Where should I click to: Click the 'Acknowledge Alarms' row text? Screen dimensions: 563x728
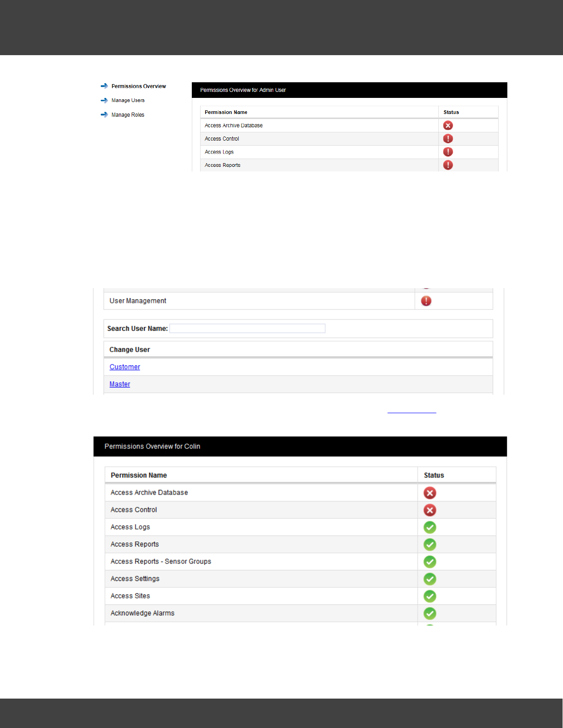point(143,613)
